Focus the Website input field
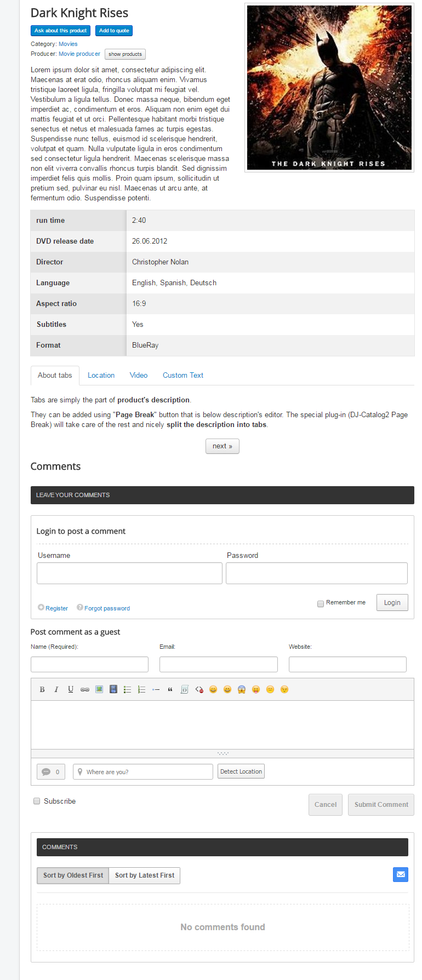 347,664
